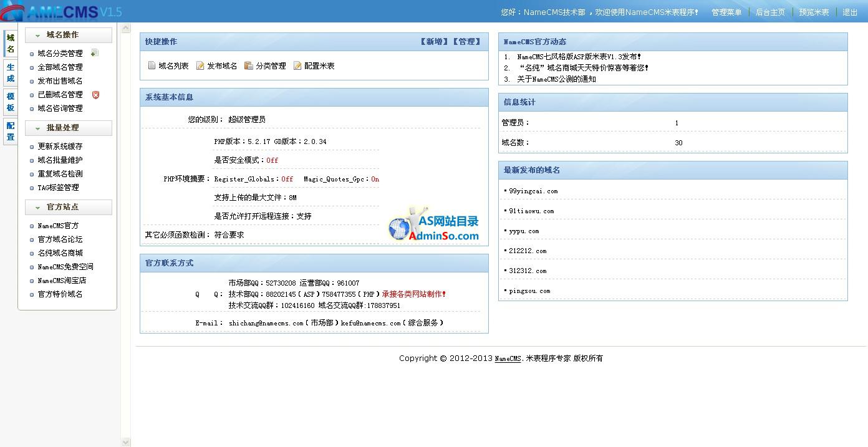The width and height of the screenshot is (868, 447).
Task: Click the domain pingsou.com
Action: [x=529, y=291]
